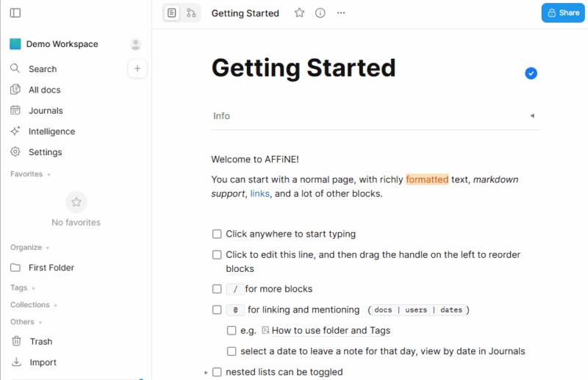Favorite this doc with star icon
Screen dimensions: 588x380
coord(299,13)
